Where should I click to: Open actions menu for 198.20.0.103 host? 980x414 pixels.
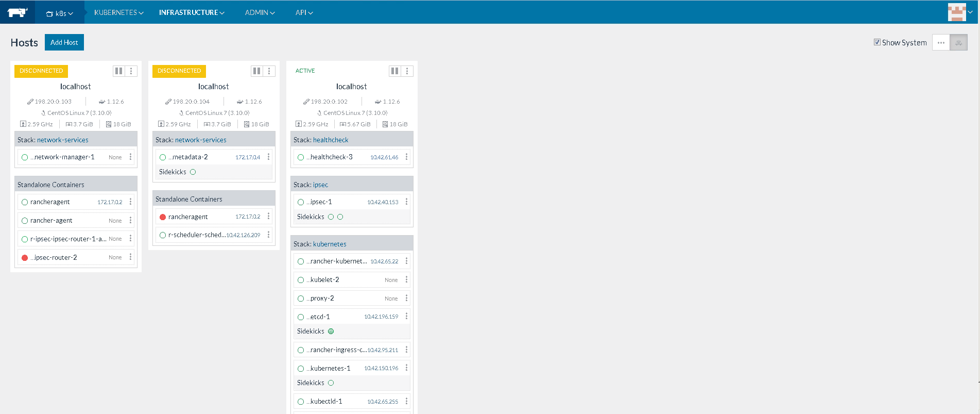(x=131, y=71)
